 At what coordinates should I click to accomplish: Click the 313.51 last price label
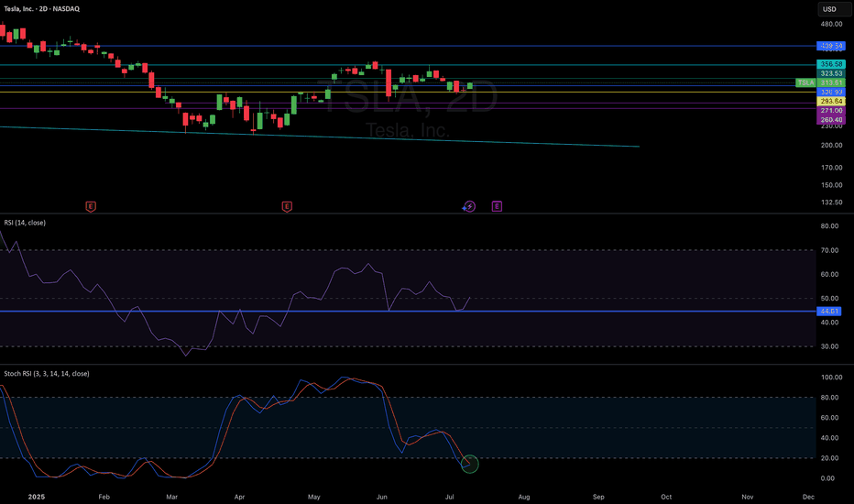(x=831, y=82)
